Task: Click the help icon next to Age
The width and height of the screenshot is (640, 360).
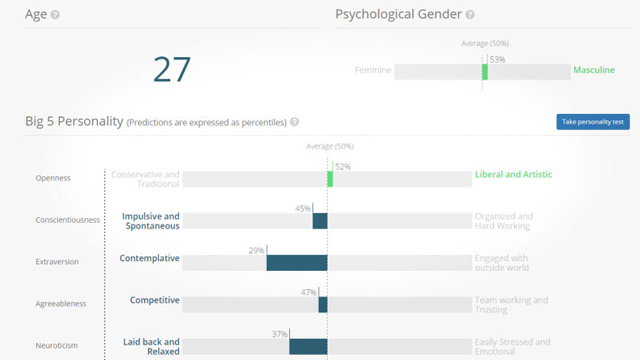Action: (55, 15)
